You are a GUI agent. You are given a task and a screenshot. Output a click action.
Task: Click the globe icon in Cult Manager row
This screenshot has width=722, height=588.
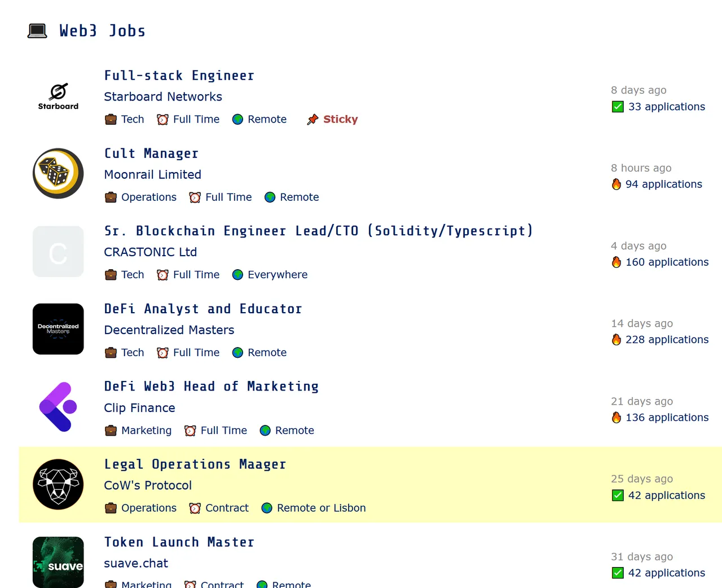pos(270,198)
